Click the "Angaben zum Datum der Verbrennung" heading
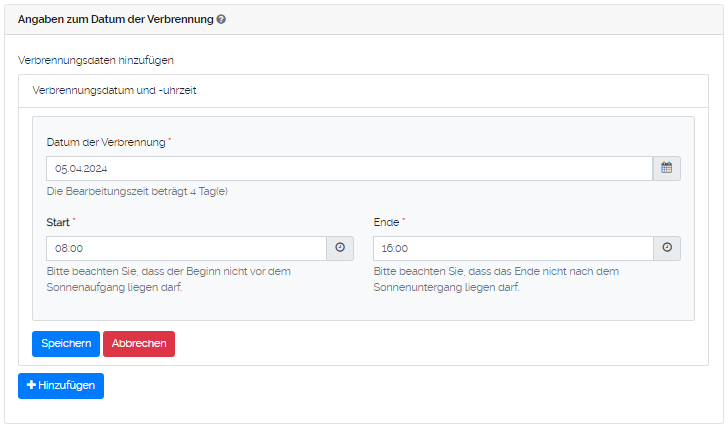This screenshot has height=428, width=728. click(115, 19)
